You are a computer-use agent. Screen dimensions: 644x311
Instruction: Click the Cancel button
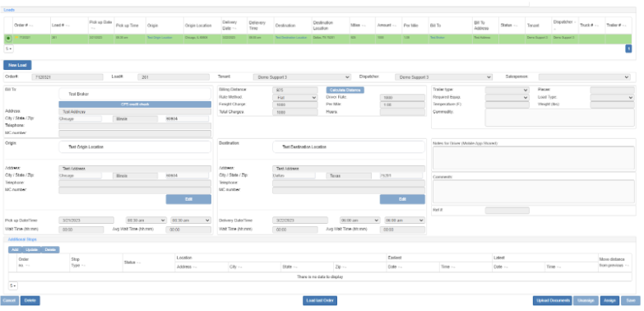pos(10,301)
